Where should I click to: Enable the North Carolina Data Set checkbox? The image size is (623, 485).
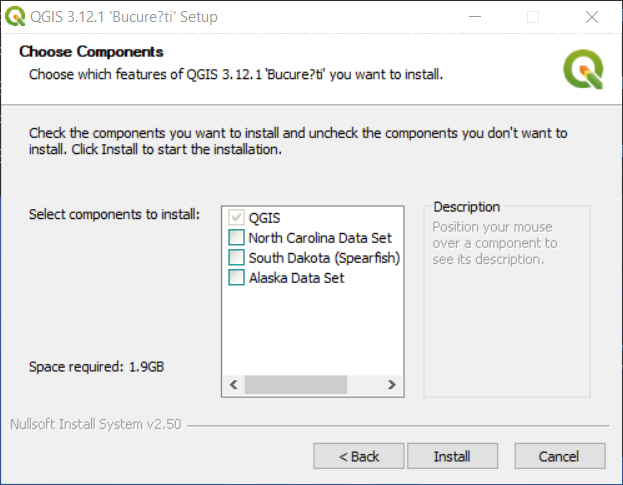tap(236, 238)
